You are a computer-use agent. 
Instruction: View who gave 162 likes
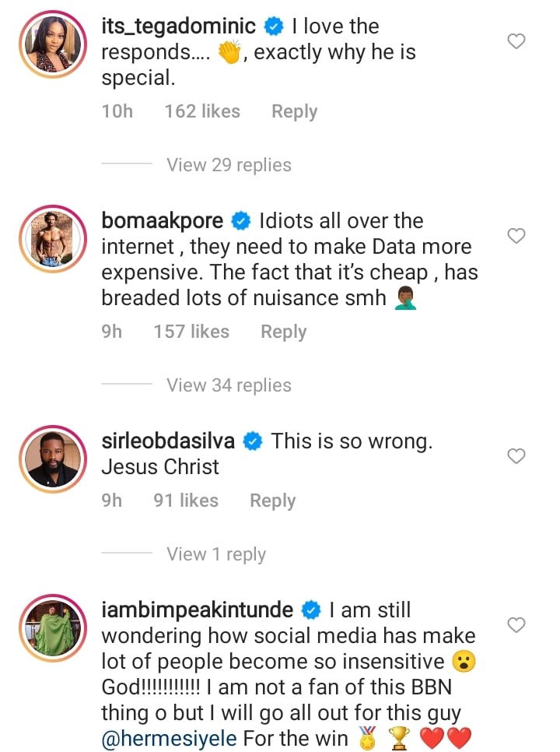click(201, 111)
